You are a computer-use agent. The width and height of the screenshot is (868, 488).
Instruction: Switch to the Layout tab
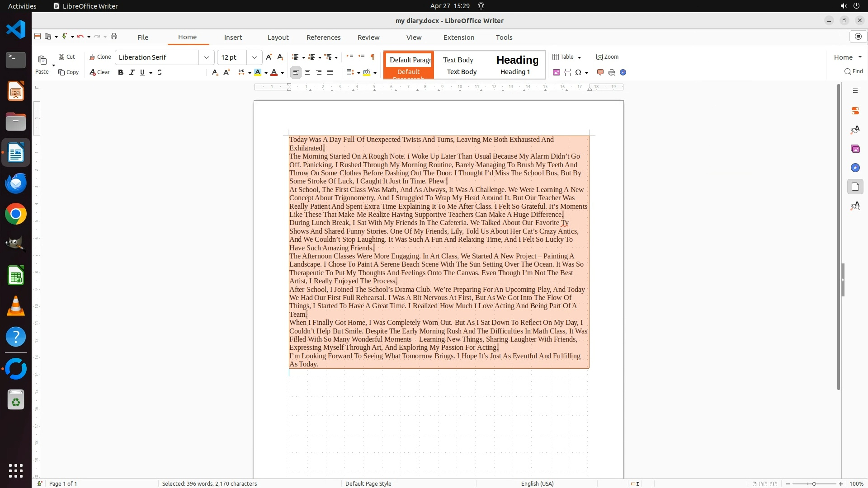[278, 38]
